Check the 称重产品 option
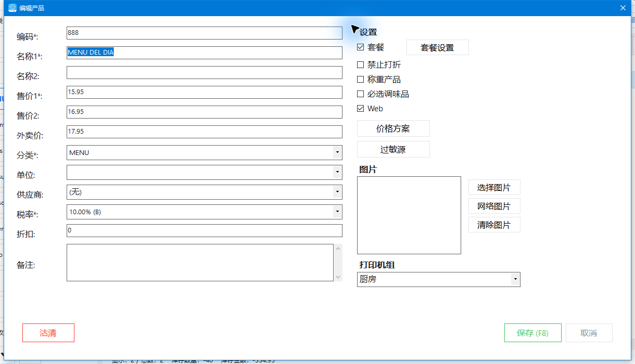This screenshot has height=364, width=635. 361,80
